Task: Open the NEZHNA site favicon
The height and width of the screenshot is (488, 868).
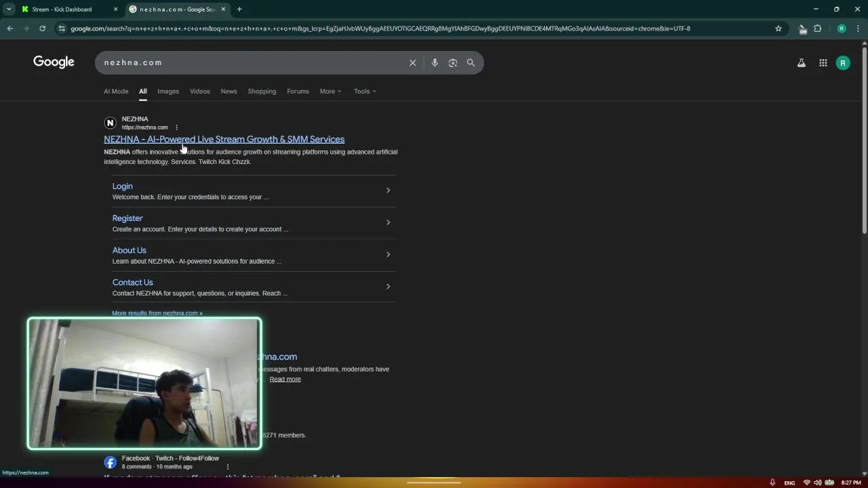Action: click(x=110, y=123)
